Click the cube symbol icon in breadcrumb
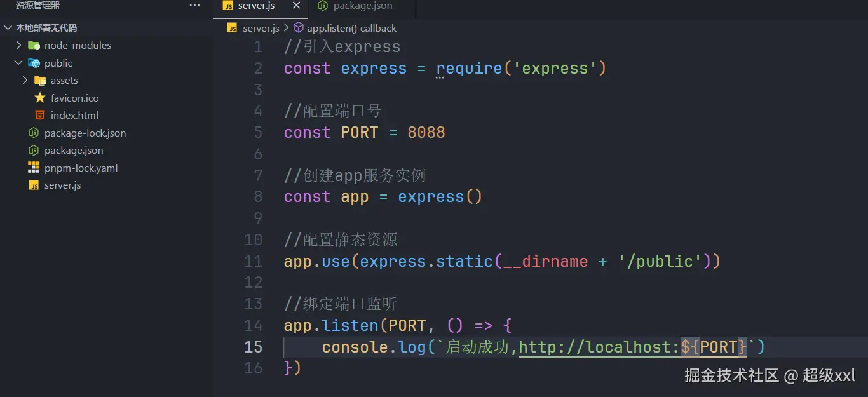 pyautogui.click(x=298, y=28)
